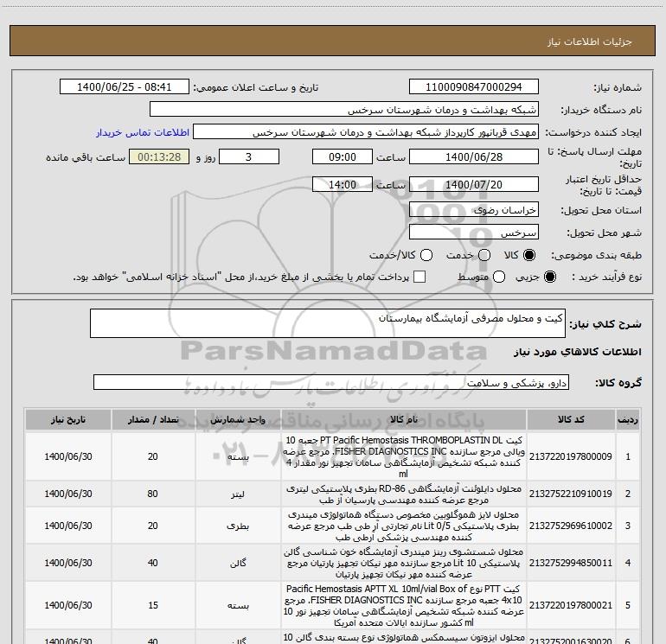The height and width of the screenshot is (644, 666).
Task: Click product code 2132752994850011
Action: coord(571,563)
